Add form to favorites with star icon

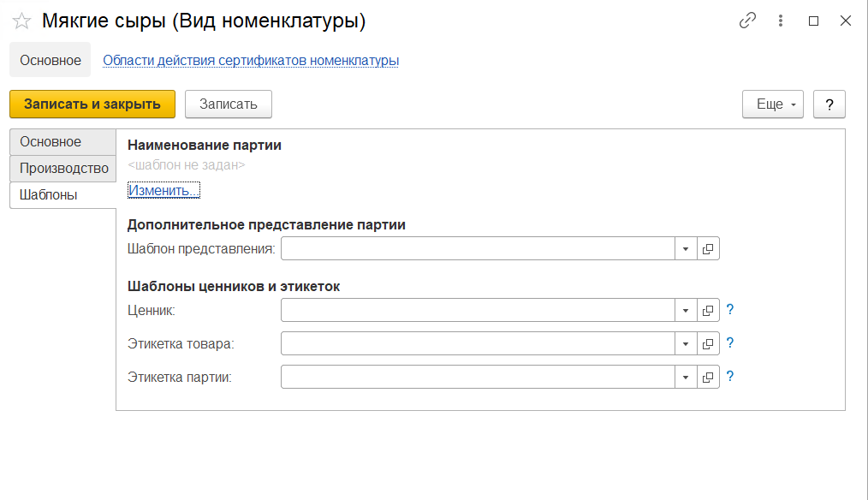(21, 21)
